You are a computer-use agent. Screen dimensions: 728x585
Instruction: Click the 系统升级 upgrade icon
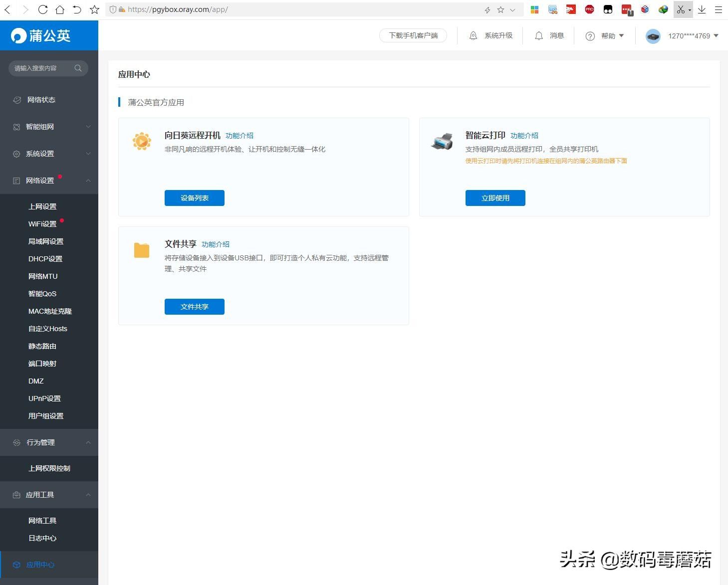473,36
